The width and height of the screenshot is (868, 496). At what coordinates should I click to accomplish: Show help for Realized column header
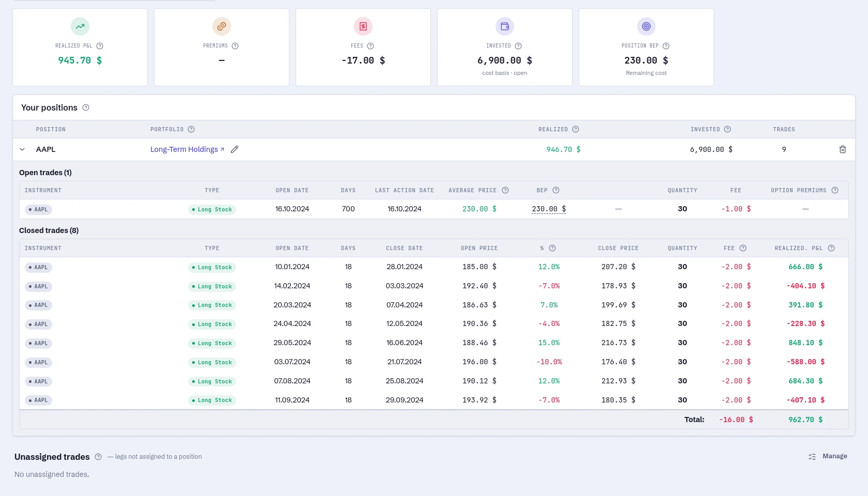click(576, 129)
